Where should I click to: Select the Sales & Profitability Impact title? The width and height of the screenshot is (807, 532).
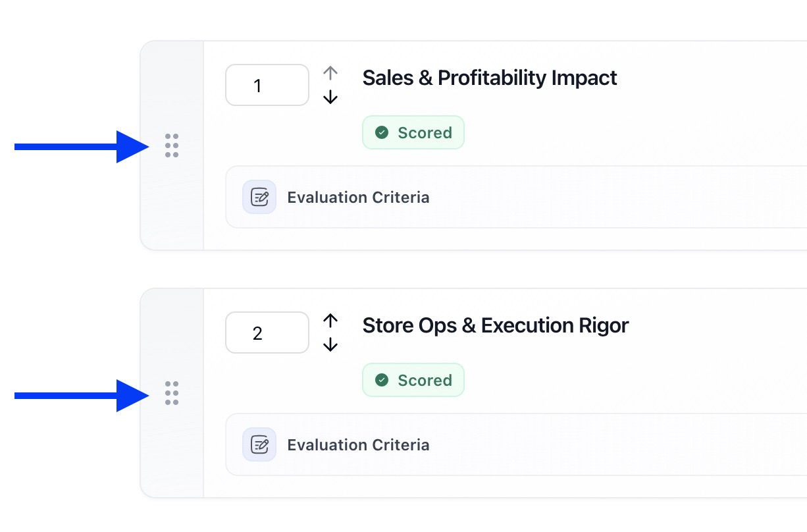tap(489, 78)
